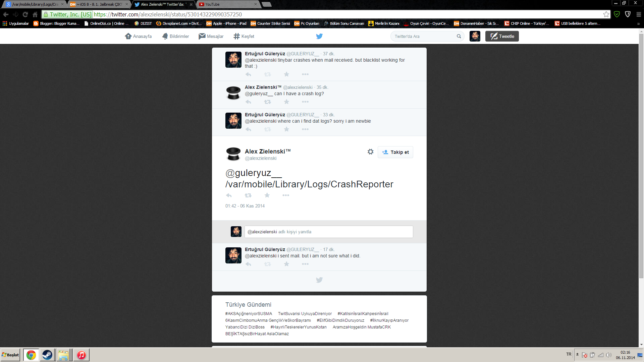
Task: Open the Başlat start menu
Action: click(10, 355)
